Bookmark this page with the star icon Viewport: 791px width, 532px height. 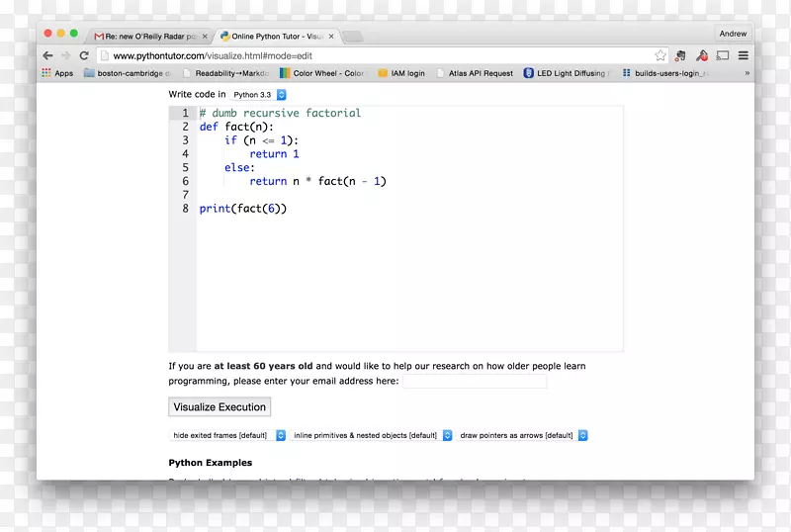click(x=660, y=55)
